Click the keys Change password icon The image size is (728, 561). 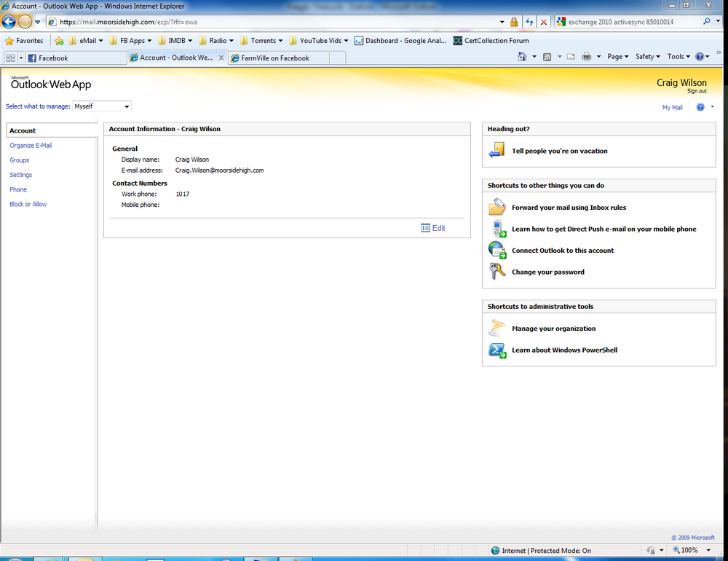[496, 271]
